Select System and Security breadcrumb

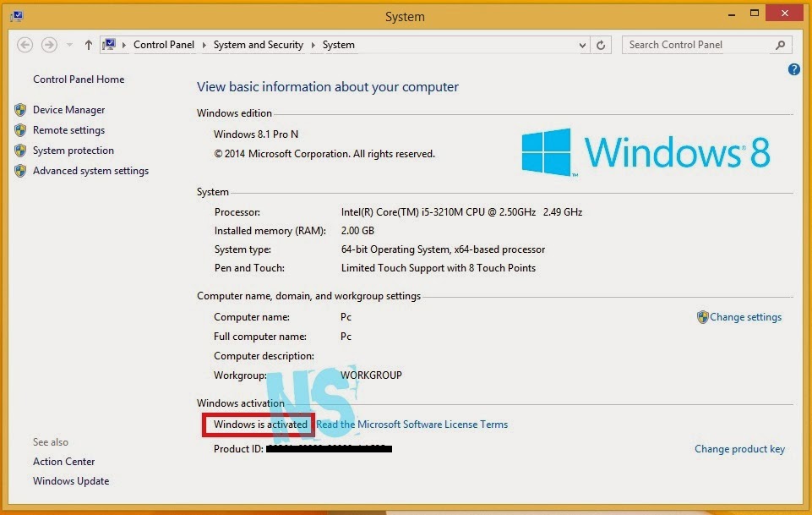[x=259, y=45]
